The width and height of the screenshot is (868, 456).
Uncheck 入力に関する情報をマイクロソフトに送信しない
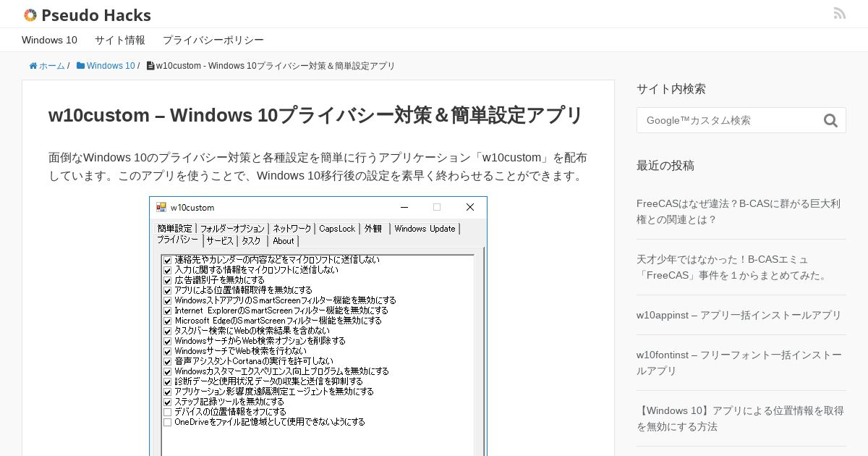coord(167,270)
